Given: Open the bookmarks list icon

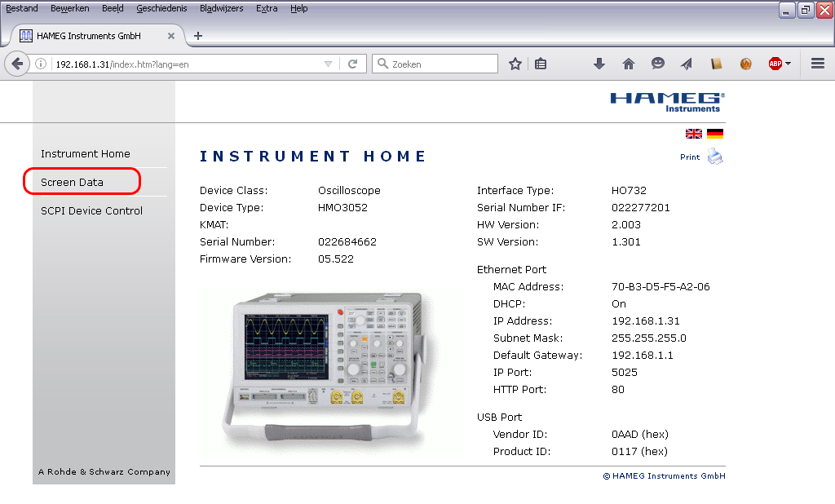Looking at the screenshot, I should pos(541,64).
